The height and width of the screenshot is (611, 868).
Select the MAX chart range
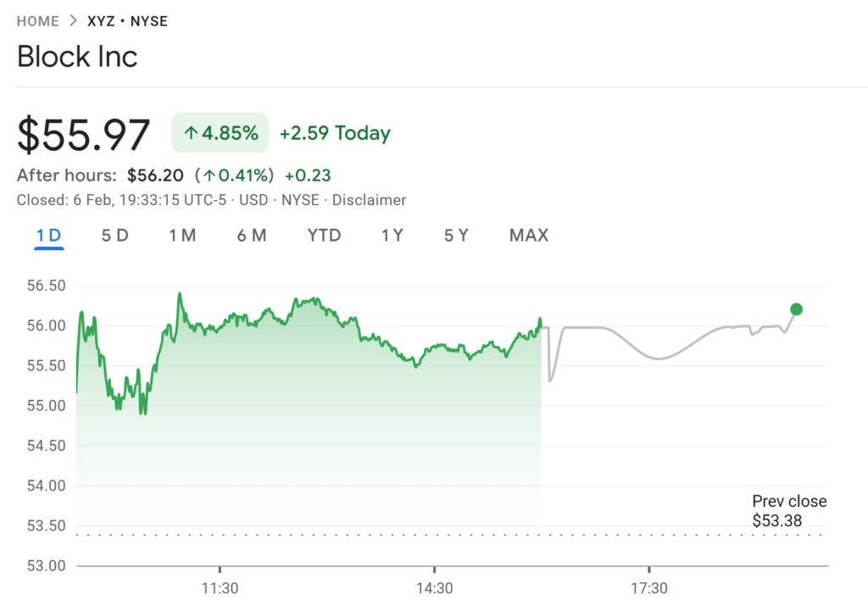tap(528, 236)
